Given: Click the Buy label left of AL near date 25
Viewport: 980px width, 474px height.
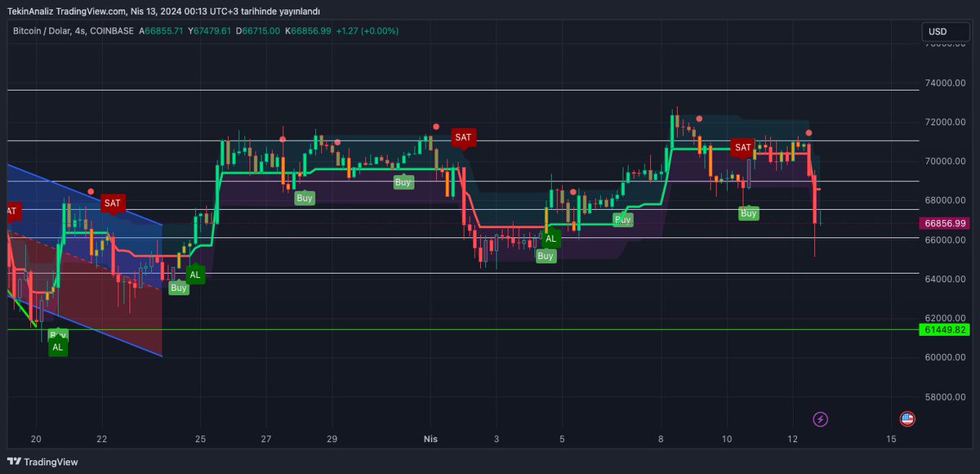Looking at the screenshot, I should pos(179,288).
